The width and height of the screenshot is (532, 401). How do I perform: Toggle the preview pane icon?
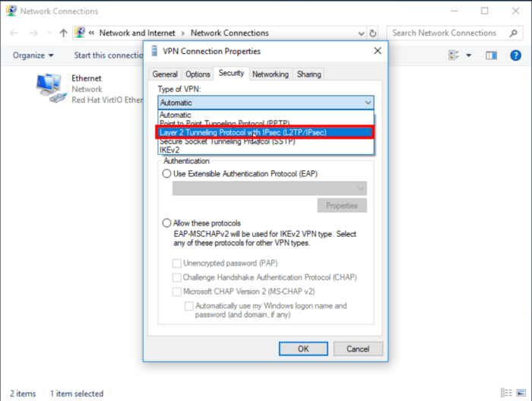tap(491, 55)
